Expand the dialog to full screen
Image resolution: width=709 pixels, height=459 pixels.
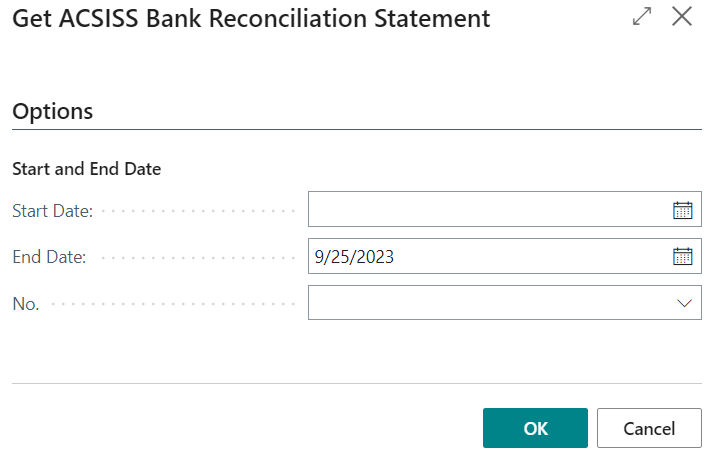642,18
